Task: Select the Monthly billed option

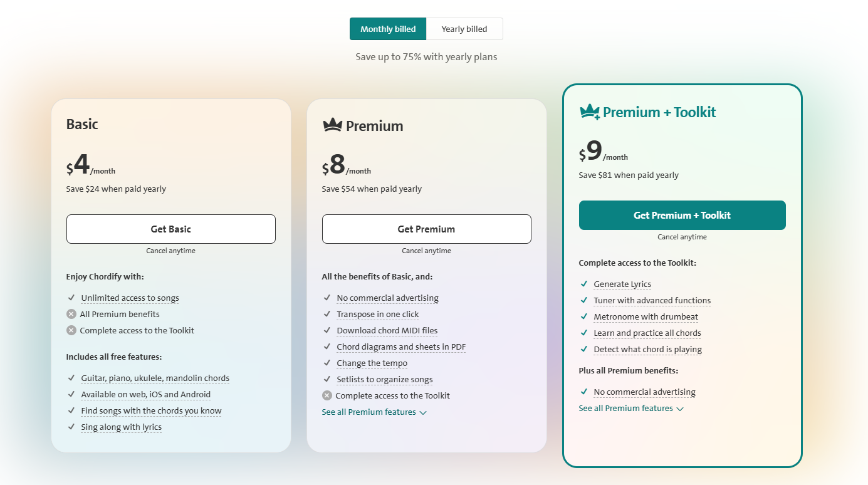Action: (388, 29)
